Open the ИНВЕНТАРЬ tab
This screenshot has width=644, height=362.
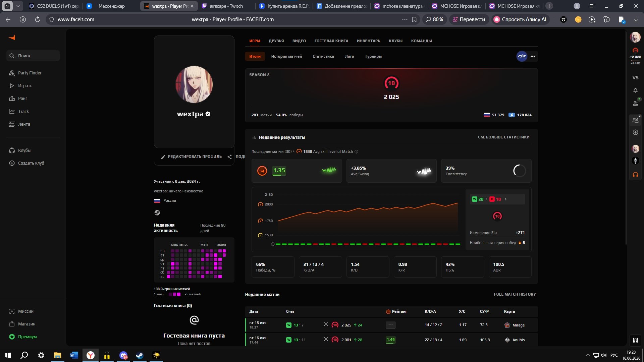click(x=368, y=41)
